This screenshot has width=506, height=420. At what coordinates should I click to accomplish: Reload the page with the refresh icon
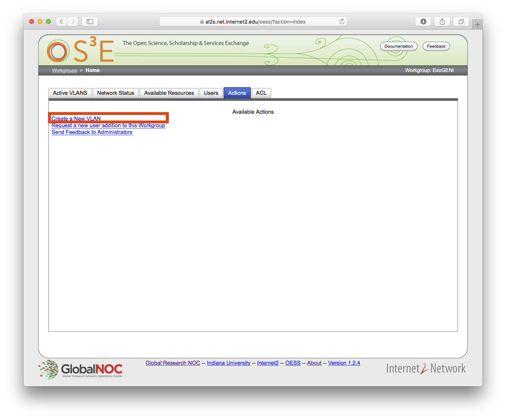pyautogui.click(x=342, y=21)
